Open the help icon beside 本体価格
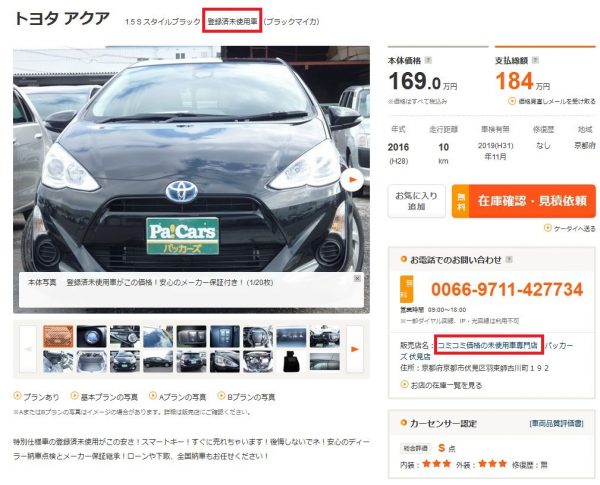600x485 pixels. click(429, 60)
